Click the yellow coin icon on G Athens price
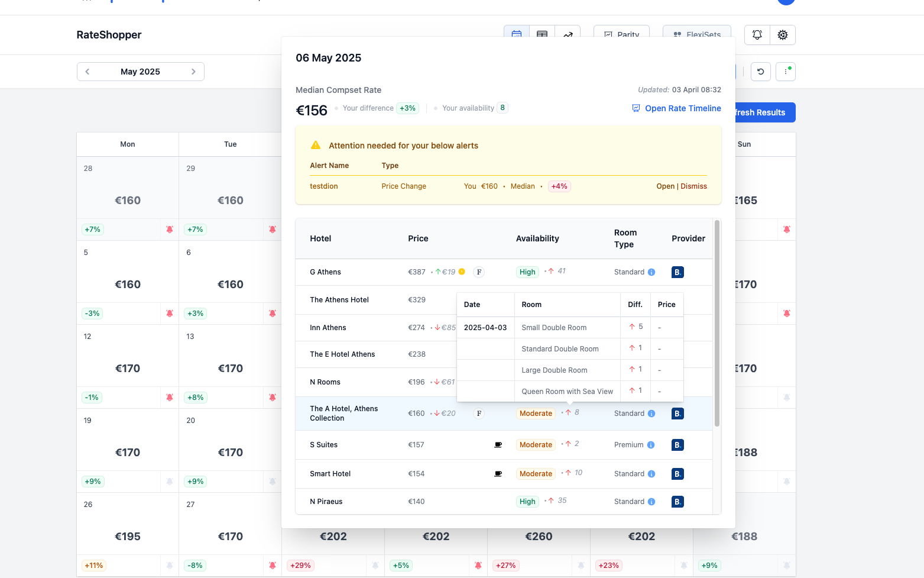 point(462,272)
